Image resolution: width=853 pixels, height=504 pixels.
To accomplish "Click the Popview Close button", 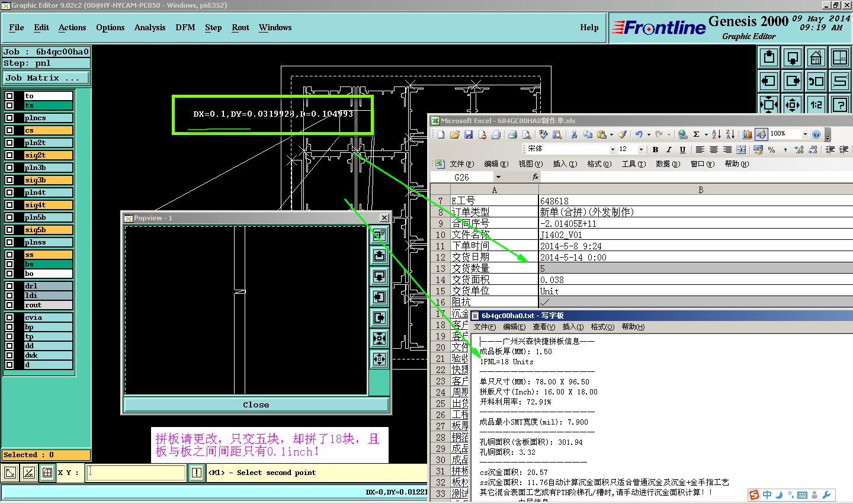I will tap(256, 405).
